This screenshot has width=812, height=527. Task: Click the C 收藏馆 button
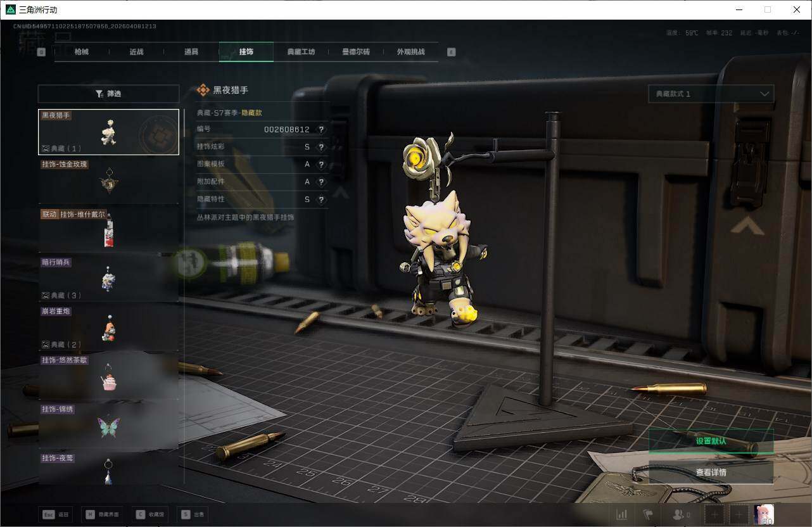[149, 514]
